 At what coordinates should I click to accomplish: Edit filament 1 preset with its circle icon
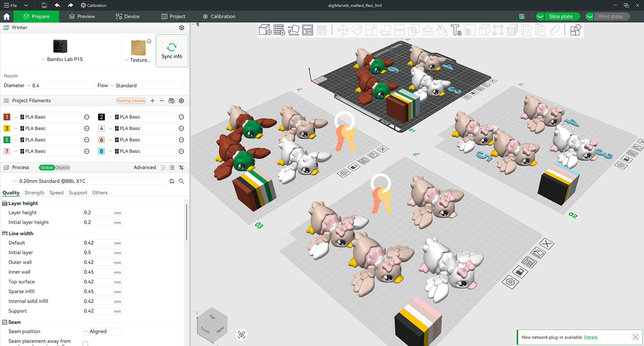87,117
